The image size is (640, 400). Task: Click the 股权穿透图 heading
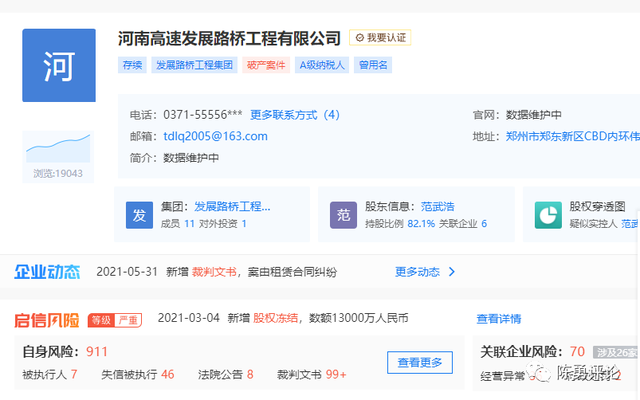(x=597, y=207)
